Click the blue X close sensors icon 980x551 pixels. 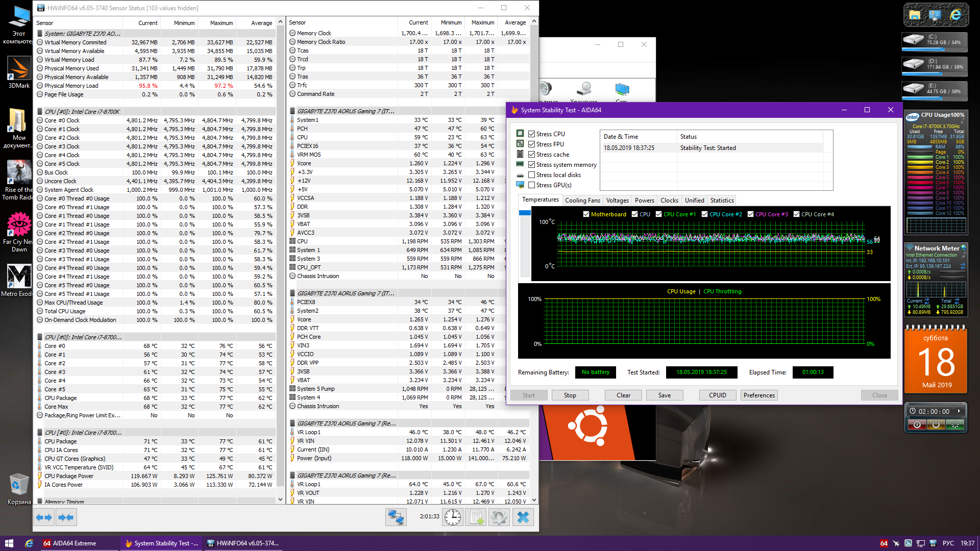[523, 517]
